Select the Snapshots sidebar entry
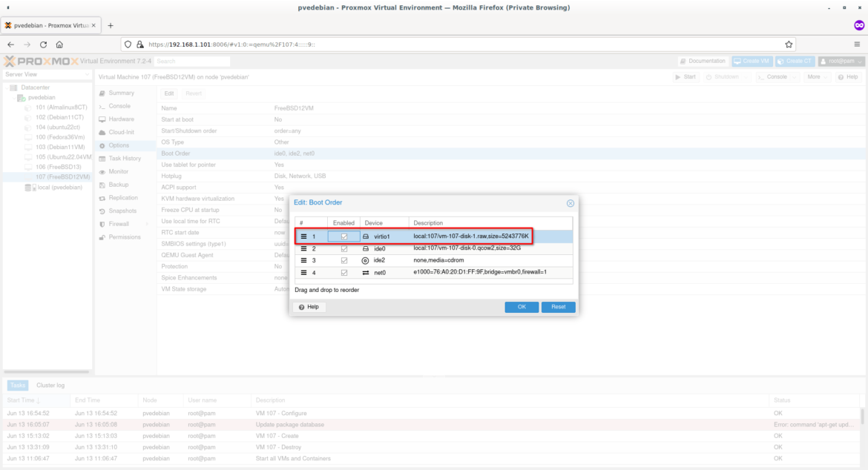This screenshot has height=470, width=868. (122, 211)
